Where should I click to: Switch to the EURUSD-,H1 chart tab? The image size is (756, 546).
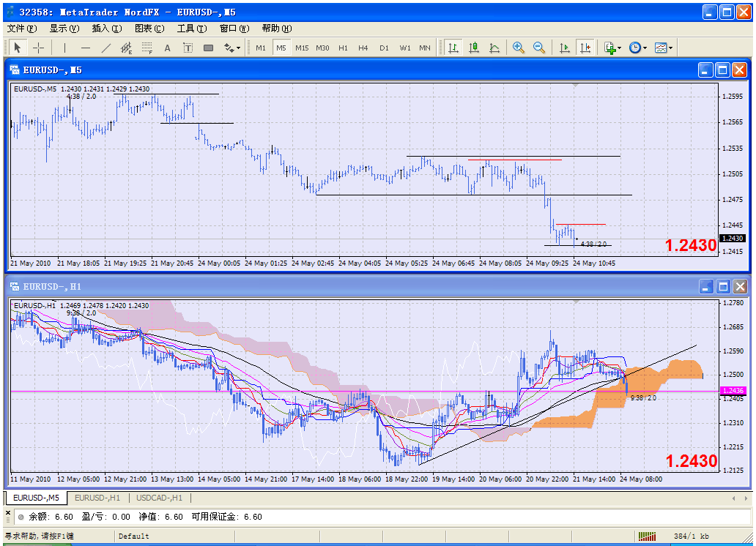click(x=97, y=498)
